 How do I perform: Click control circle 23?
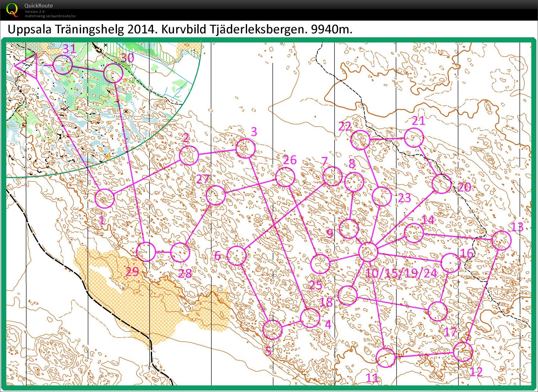[x=382, y=196]
